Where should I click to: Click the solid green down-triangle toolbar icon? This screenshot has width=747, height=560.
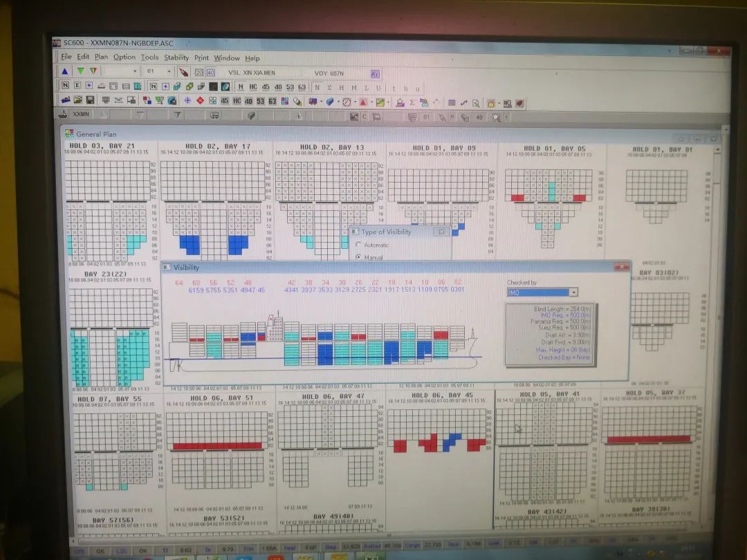pyautogui.click(x=81, y=71)
